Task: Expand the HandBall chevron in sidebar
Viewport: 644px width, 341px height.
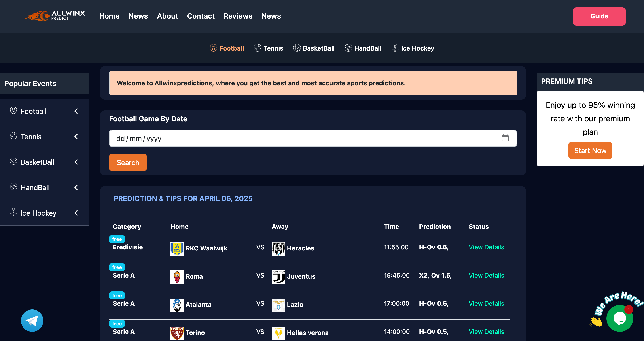Action: (x=76, y=188)
